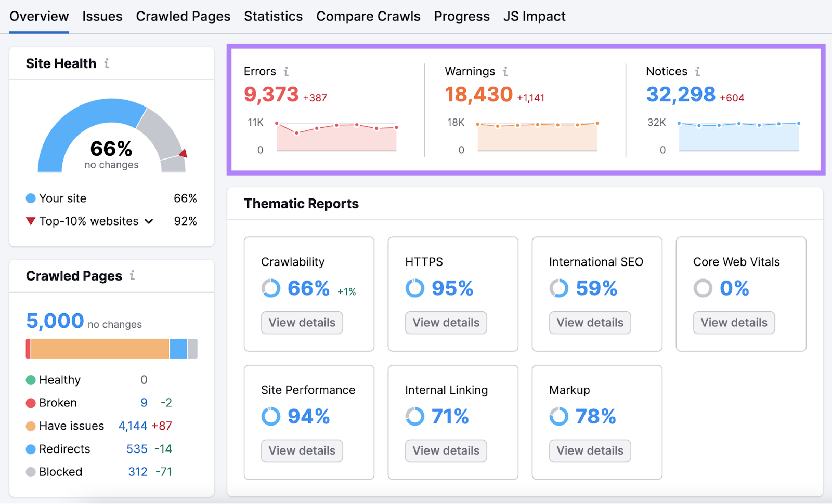Click the Errors info icon
The width and height of the screenshot is (832, 504).
pyautogui.click(x=286, y=71)
